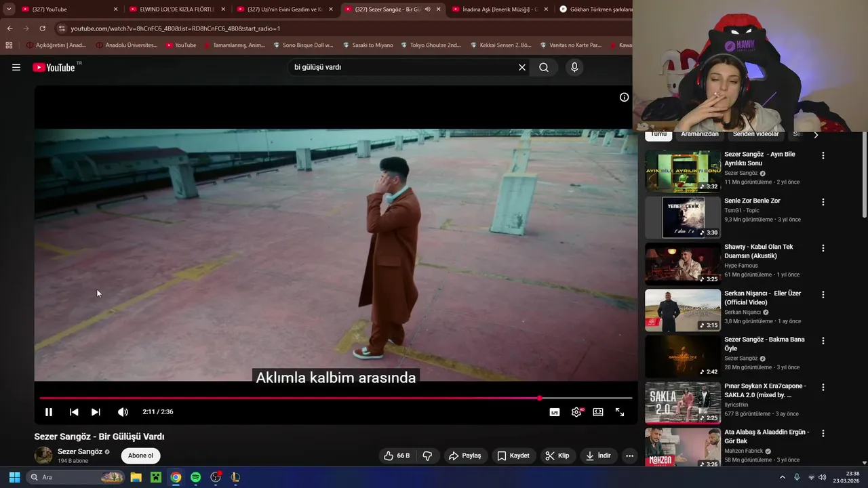Open options for Senle Zor Benle Zor
This screenshot has height=488, width=868.
[823, 202]
